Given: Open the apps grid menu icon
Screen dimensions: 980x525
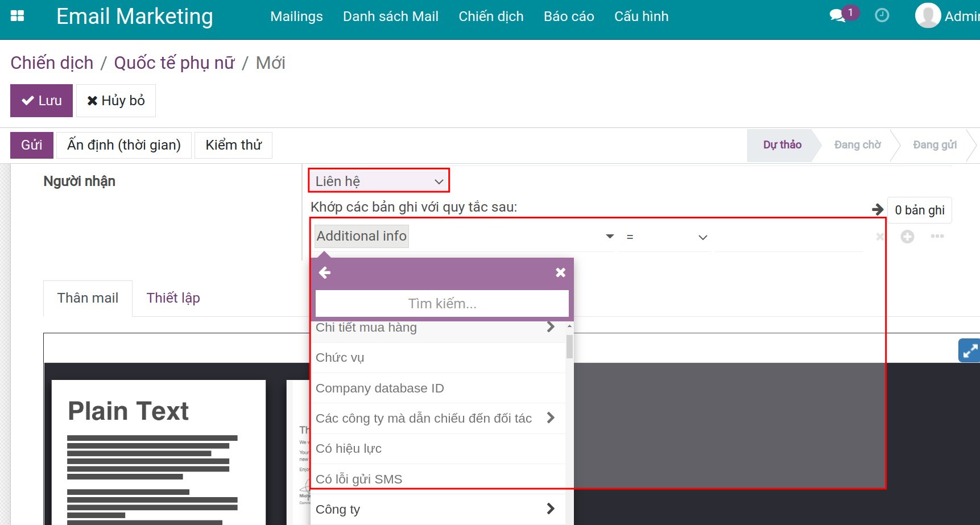Looking at the screenshot, I should [x=17, y=16].
